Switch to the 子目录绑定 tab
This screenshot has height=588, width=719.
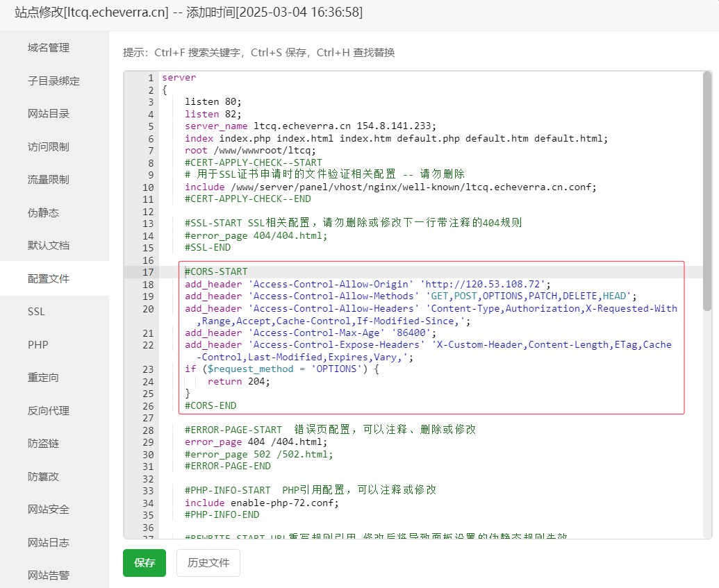click(x=53, y=81)
